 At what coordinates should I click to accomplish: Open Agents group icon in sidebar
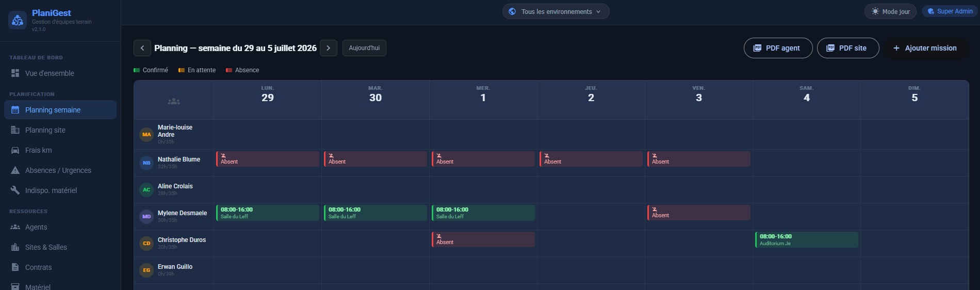[15, 227]
